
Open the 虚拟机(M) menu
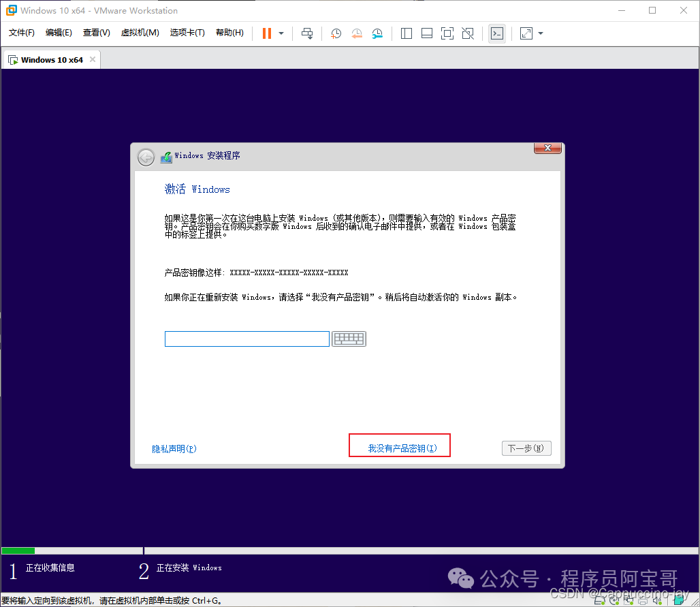coord(140,33)
